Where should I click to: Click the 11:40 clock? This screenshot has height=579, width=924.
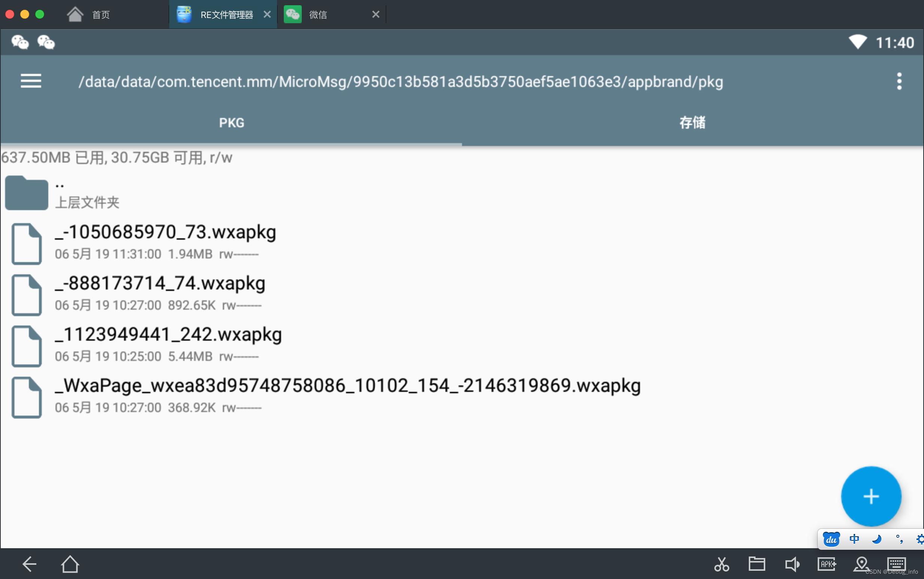[894, 42]
